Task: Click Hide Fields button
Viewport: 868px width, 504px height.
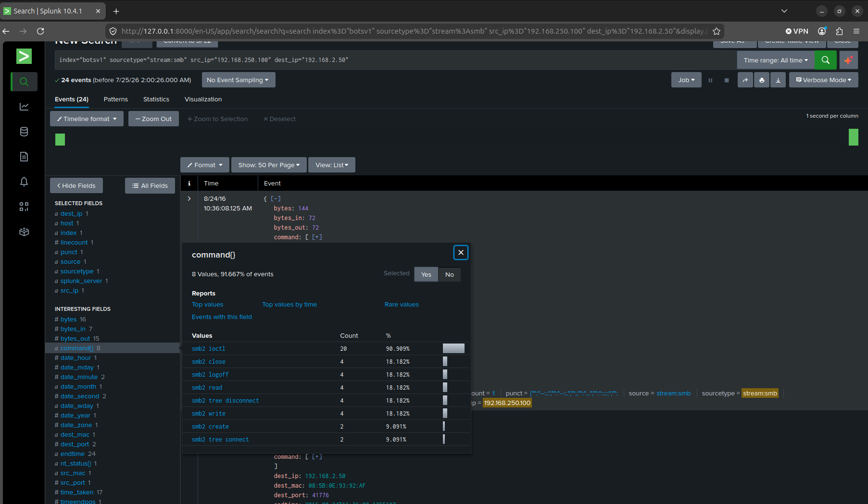Action: (x=76, y=186)
